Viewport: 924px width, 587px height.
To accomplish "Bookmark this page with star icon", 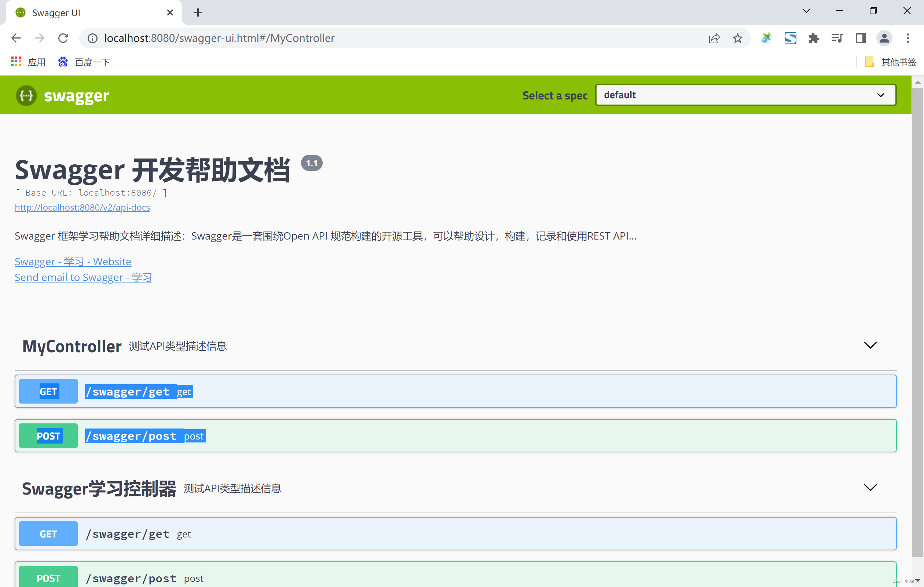I will point(737,38).
